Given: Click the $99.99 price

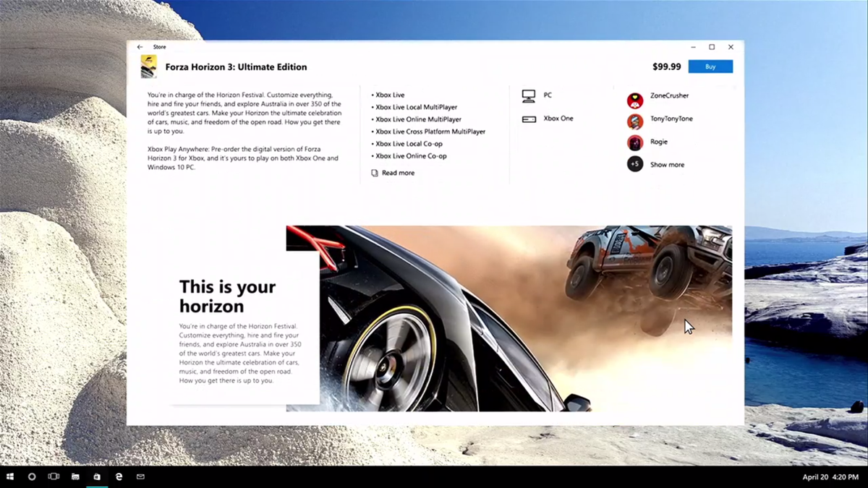Looking at the screenshot, I should pyautogui.click(x=666, y=67).
